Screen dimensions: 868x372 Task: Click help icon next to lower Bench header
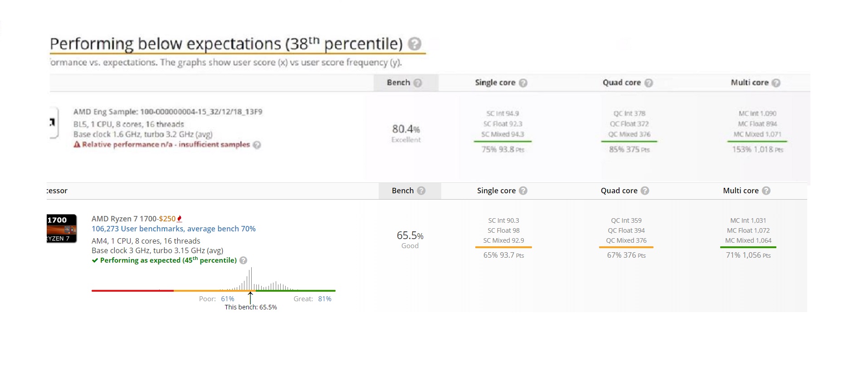coord(421,191)
